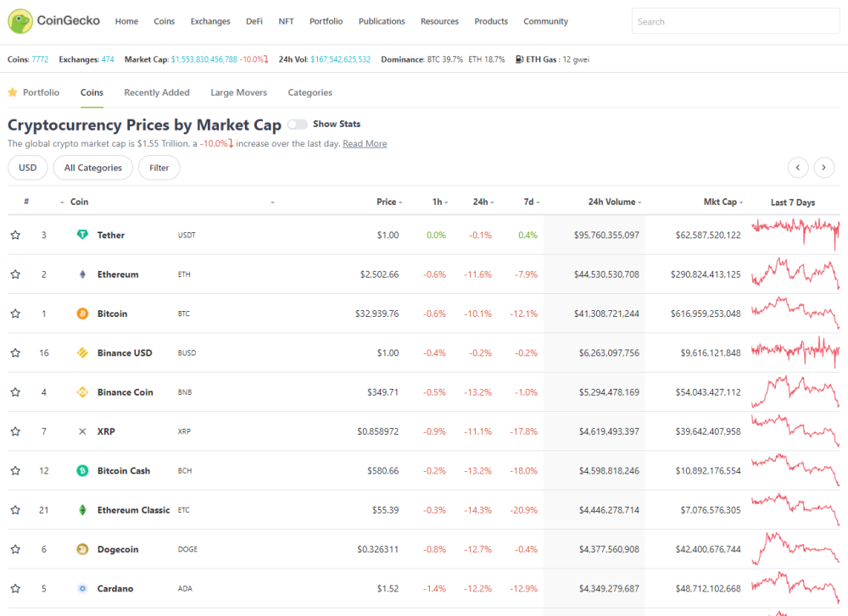Click the Search input field
The height and width of the screenshot is (616, 848).
pos(735,22)
